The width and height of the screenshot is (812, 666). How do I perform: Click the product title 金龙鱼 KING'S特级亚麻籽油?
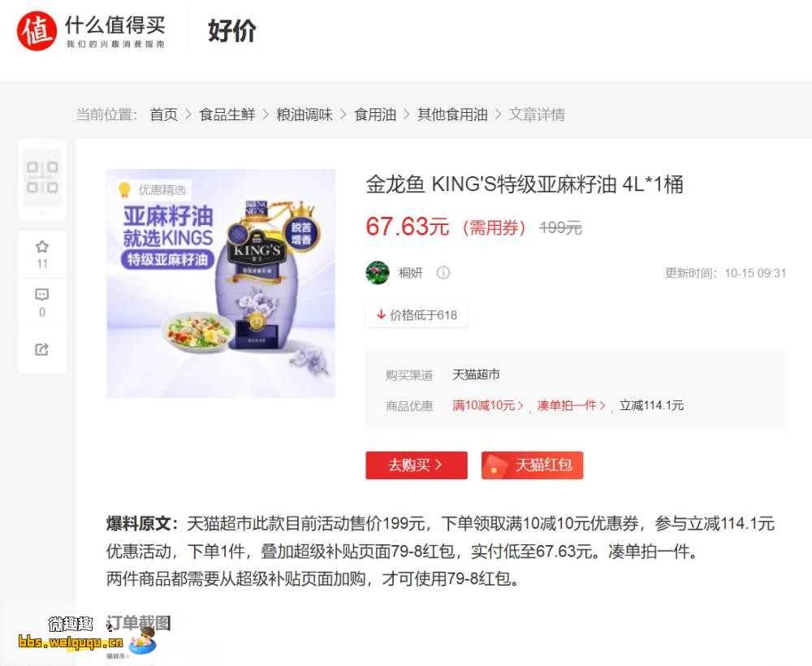[525, 184]
